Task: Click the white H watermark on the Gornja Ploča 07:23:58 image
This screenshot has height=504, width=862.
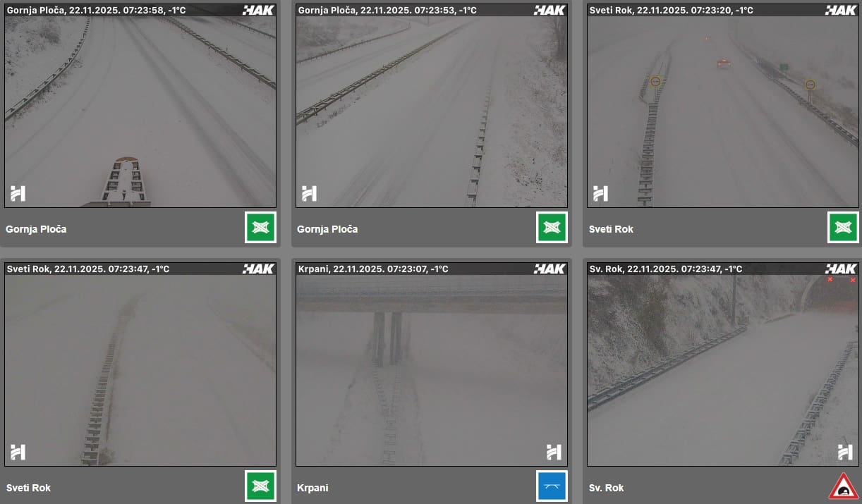Action: [x=18, y=193]
